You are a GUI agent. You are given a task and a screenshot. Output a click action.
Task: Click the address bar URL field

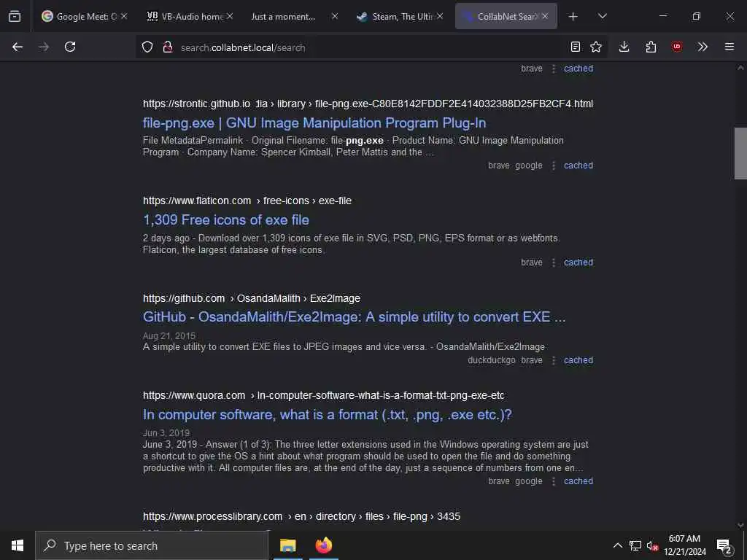[371, 47]
